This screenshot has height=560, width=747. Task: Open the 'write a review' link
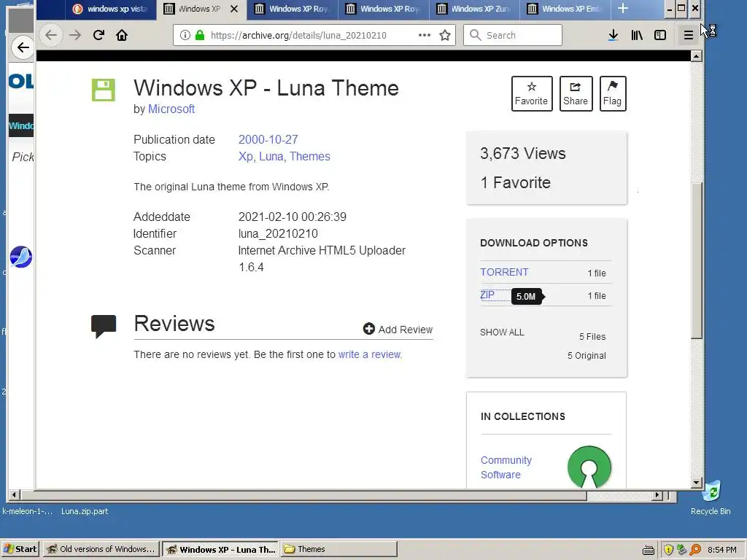[370, 355]
